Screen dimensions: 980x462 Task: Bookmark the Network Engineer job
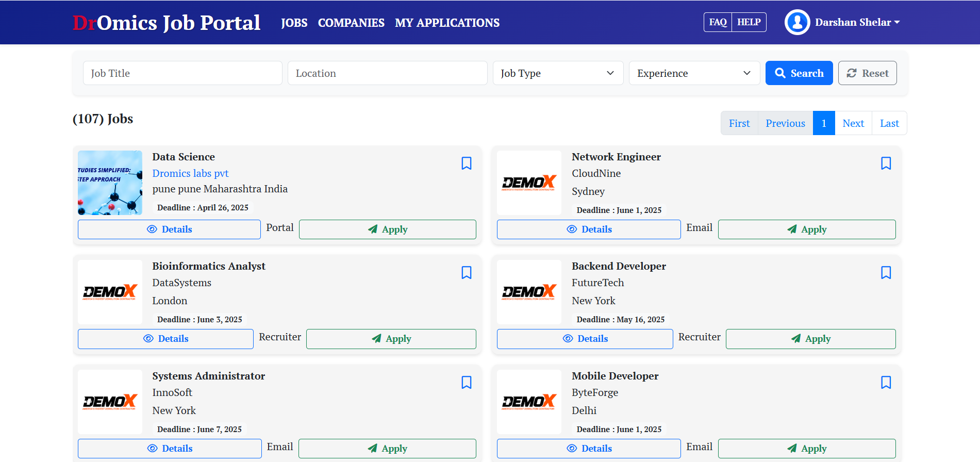[x=886, y=163]
